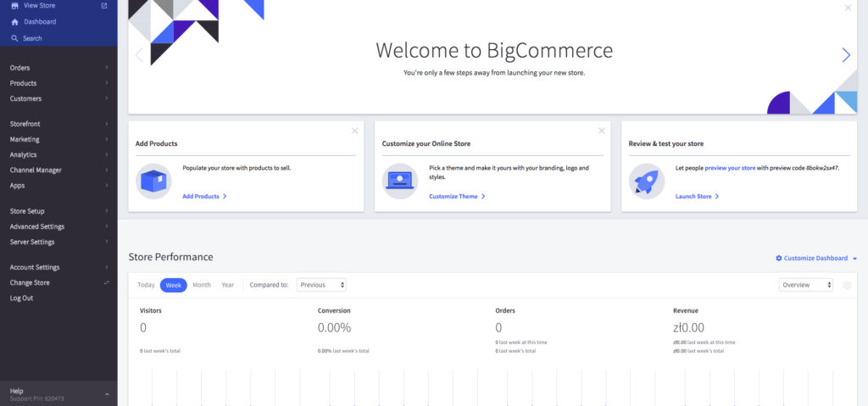Viewport: 868px width, 406px height.
Task: Click the Search magnifier icon
Action: point(15,38)
